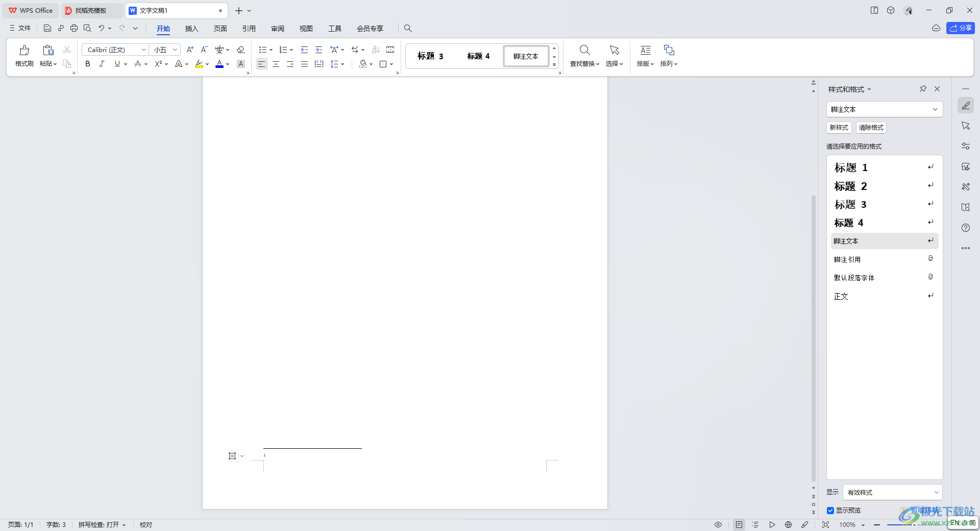Click the search magnifier beside ribbon tabs
The image size is (980, 531).
pos(408,28)
